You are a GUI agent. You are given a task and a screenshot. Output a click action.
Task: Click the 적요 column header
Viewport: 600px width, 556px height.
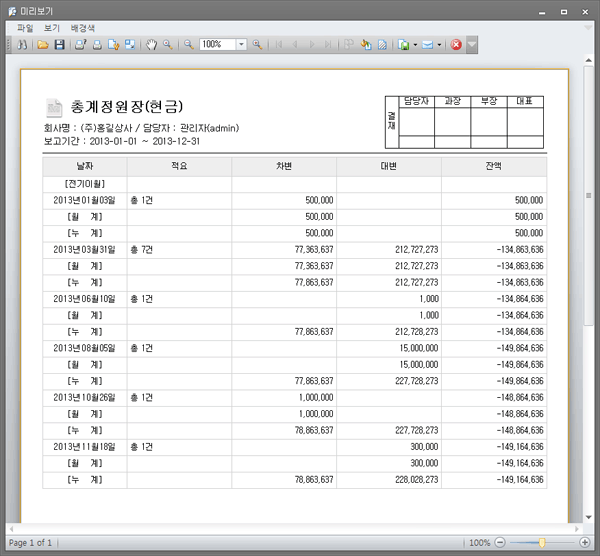tap(179, 166)
